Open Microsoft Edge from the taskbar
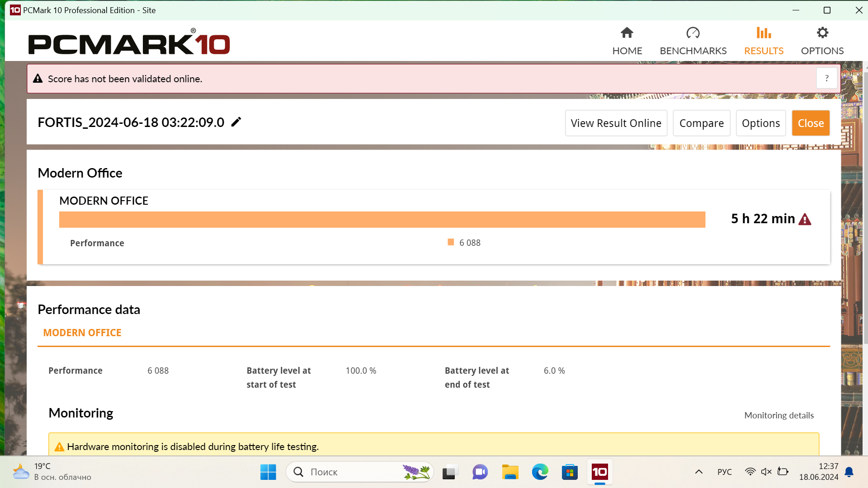This screenshot has height=488, width=868. [540, 472]
